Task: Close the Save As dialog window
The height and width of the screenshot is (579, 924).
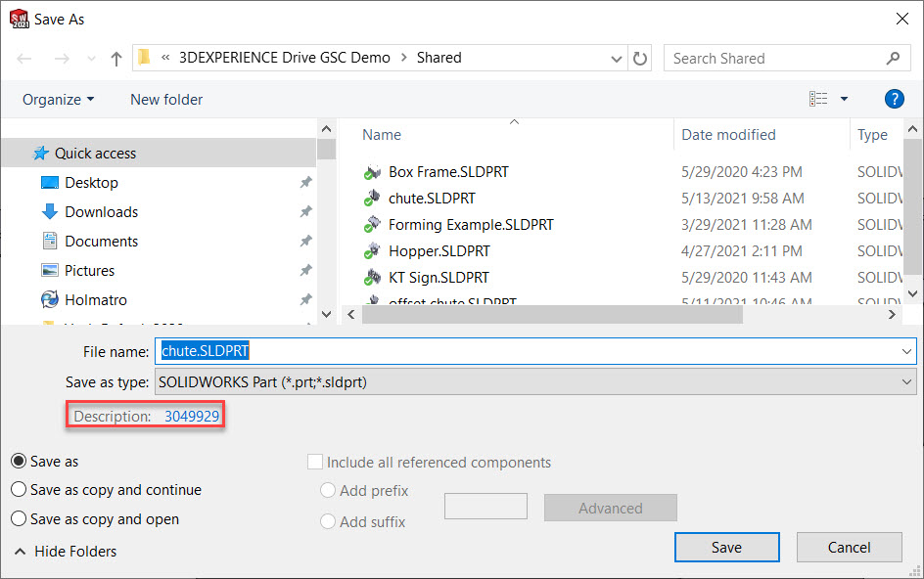Action: pyautogui.click(x=902, y=19)
